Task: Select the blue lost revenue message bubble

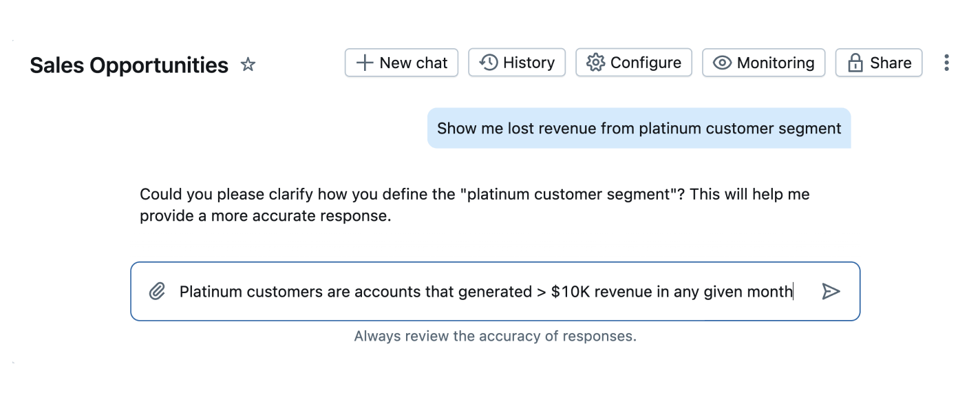Action: 639,128
